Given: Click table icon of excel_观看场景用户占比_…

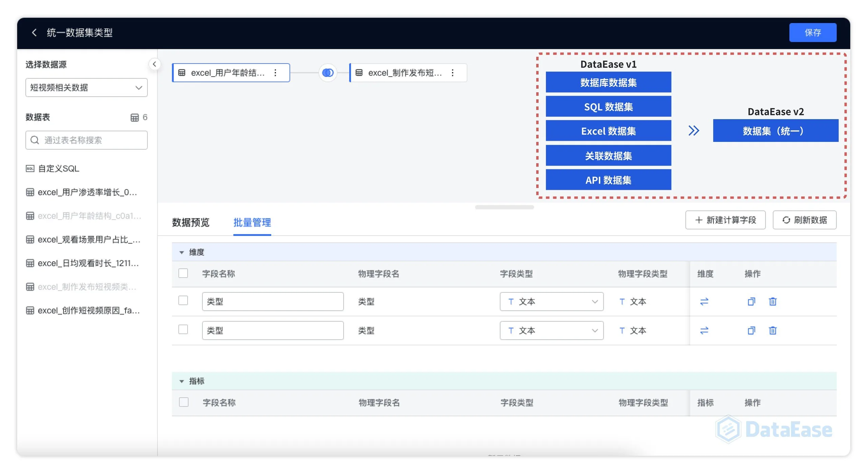Looking at the screenshot, I should pyautogui.click(x=30, y=240).
